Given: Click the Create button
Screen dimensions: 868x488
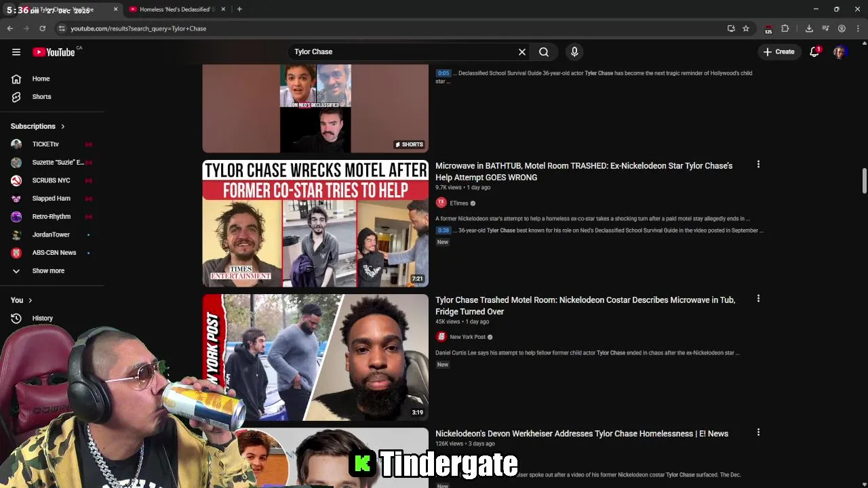Looking at the screenshot, I should [x=778, y=52].
